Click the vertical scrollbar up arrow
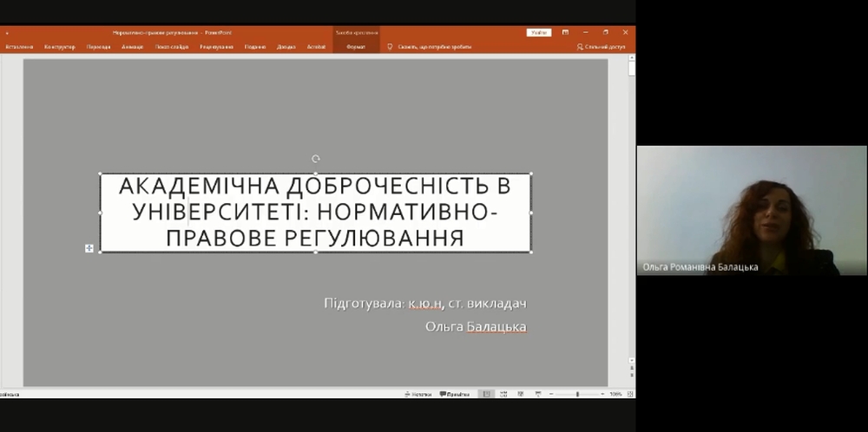Image resolution: width=868 pixels, height=432 pixels. (632, 58)
